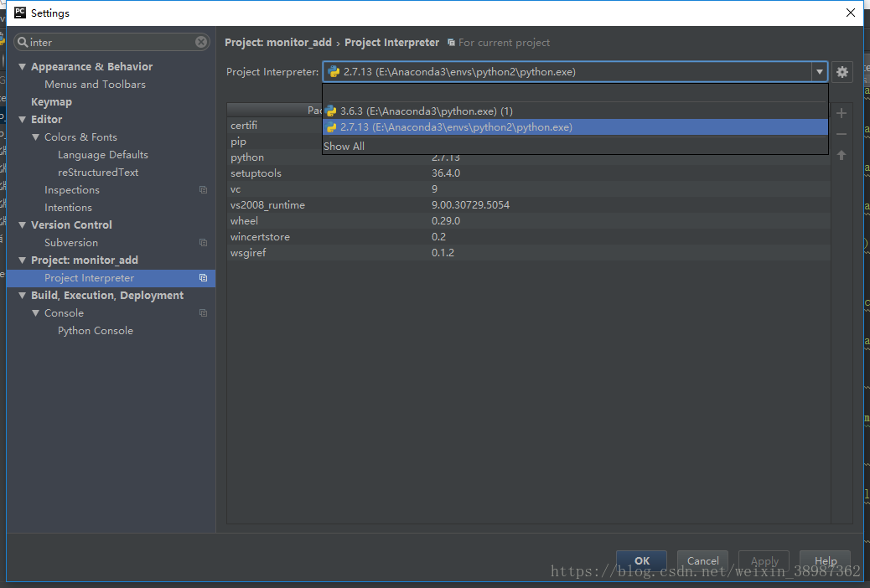This screenshot has width=870, height=588.
Task: Click the search magnifier icon
Action: coord(22,42)
